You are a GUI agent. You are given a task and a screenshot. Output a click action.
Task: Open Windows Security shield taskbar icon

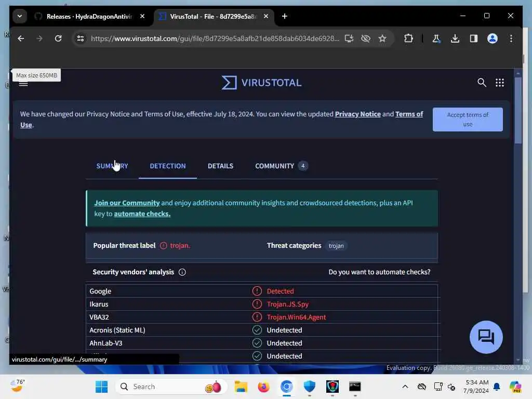[x=310, y=387]
